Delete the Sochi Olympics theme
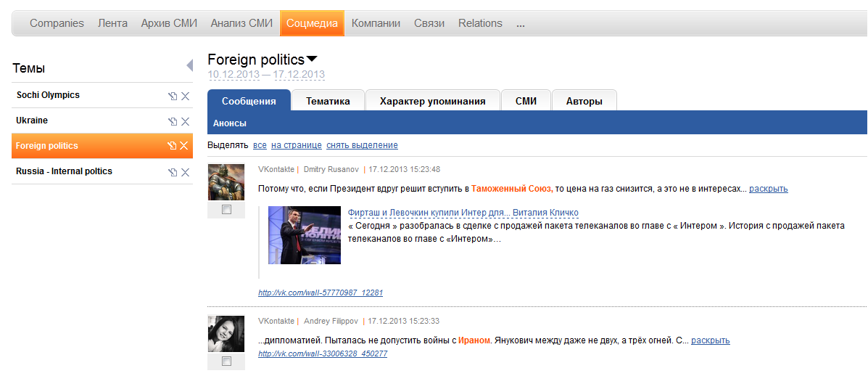The image size is (868, 376). pos(186,97)
